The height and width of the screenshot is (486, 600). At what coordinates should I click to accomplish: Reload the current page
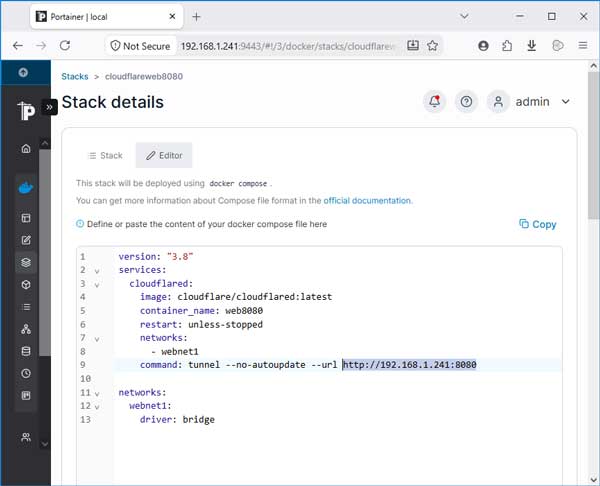coord(65,46)
